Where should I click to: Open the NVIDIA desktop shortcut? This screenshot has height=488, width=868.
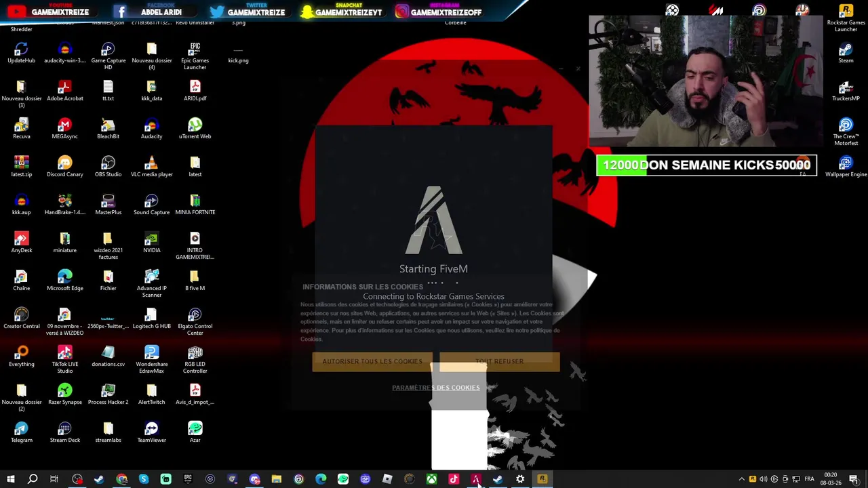(x=151, y=243)
